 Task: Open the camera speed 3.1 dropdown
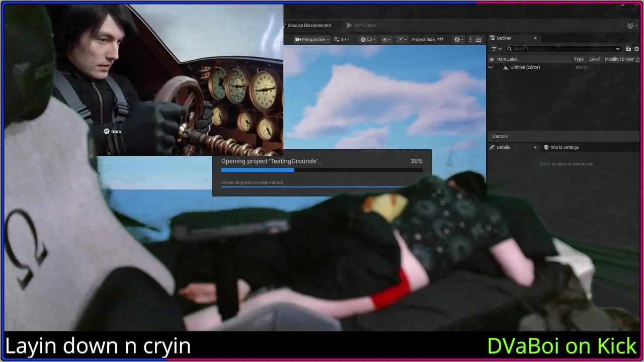coord(342,39)
